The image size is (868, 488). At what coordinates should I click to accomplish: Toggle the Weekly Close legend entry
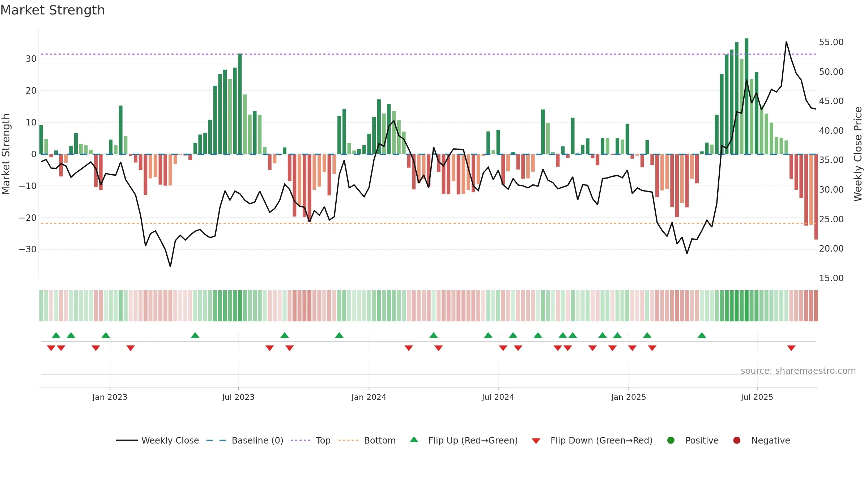[157, 440]
